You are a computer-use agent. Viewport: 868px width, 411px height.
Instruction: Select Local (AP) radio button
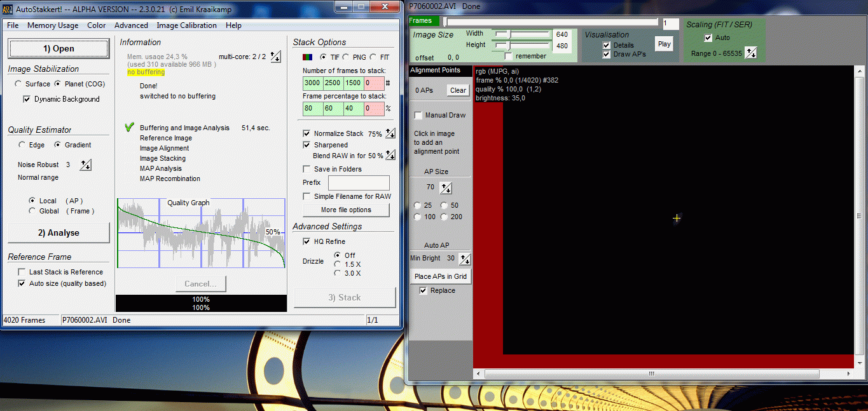[32, 201]
